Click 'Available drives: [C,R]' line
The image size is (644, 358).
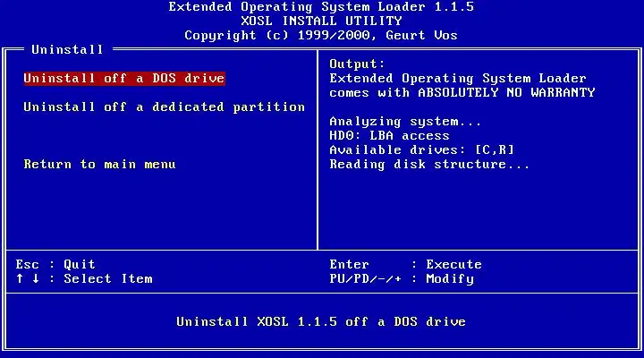click(x=422, y=150)
